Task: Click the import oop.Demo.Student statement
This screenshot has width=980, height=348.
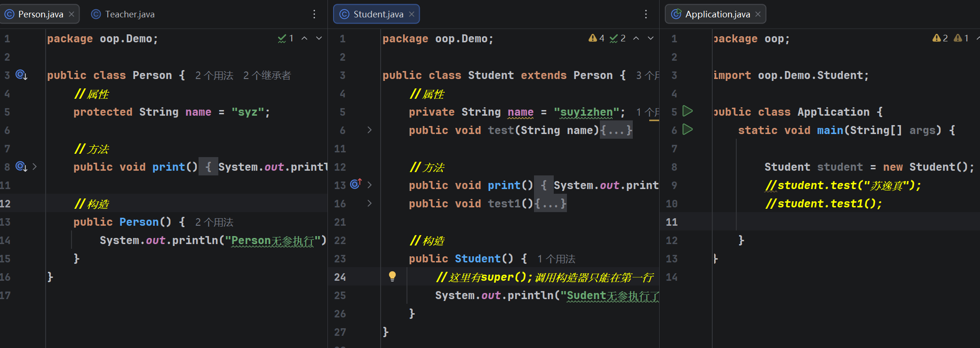Action: coord(791,75)
